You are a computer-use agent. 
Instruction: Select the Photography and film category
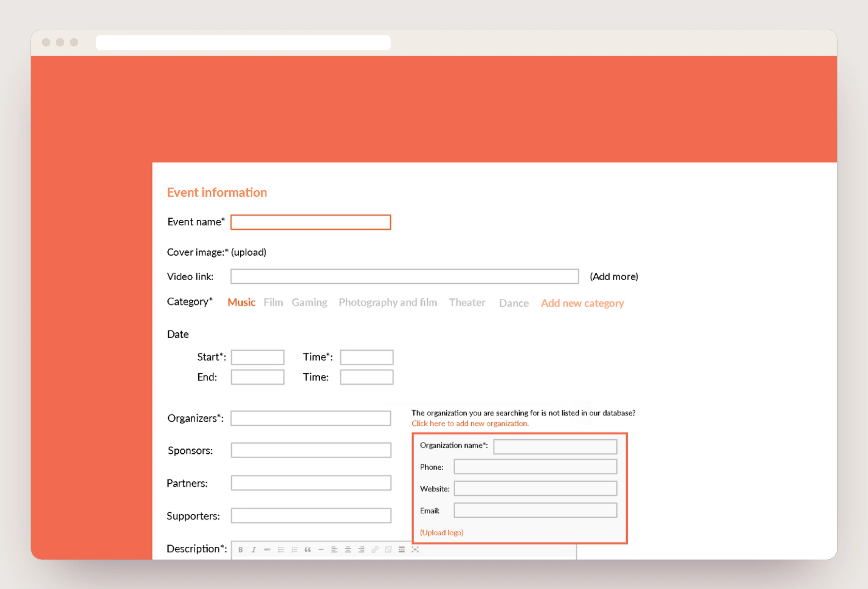click(388, 302)
